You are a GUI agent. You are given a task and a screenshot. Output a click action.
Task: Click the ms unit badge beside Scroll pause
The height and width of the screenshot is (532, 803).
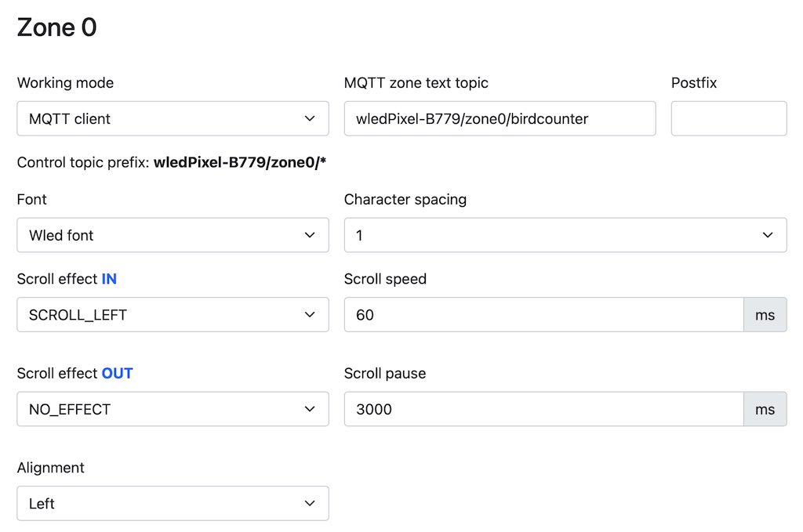tap(765, 409)
